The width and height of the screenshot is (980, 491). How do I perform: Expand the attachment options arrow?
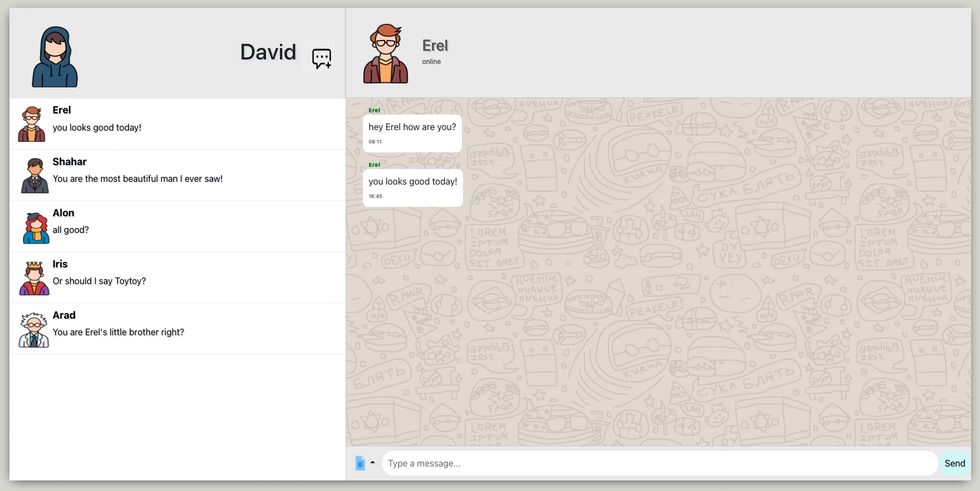point(372,462)
